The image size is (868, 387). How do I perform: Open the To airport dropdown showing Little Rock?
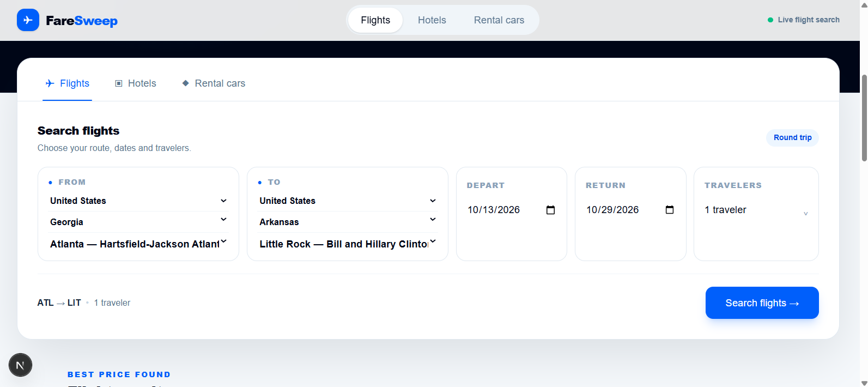pos(348,244)
